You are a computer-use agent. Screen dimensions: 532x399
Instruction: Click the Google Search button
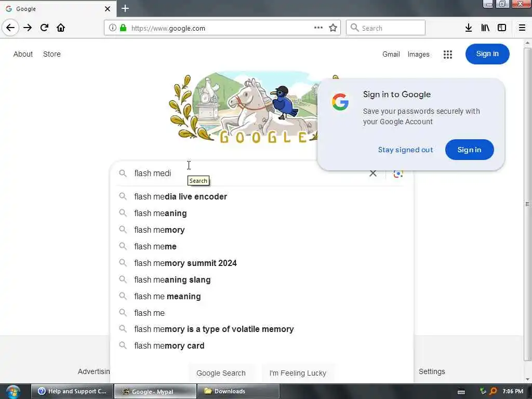pyautogui.click(x=221, y=373)
